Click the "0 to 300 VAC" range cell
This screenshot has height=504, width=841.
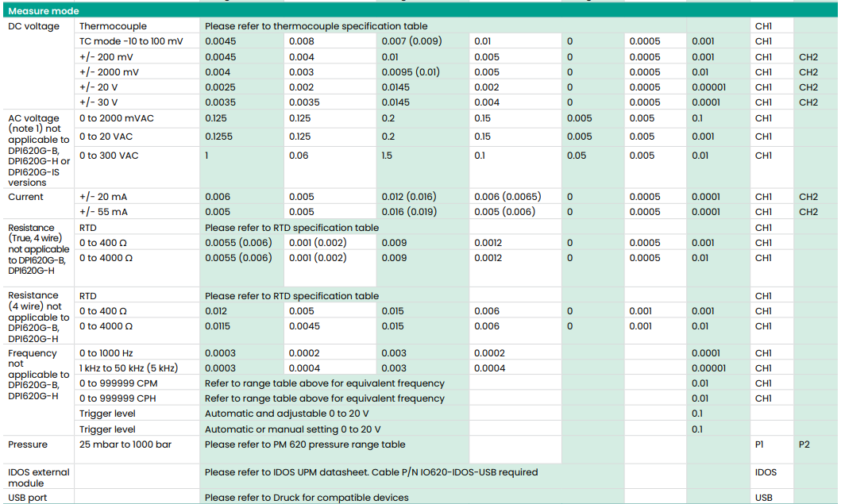coord(109,156)
